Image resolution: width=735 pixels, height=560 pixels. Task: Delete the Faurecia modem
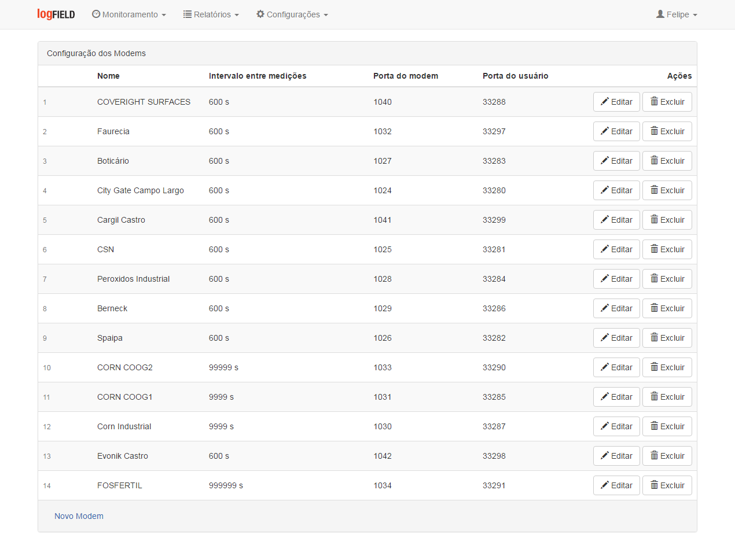point(667,131)
